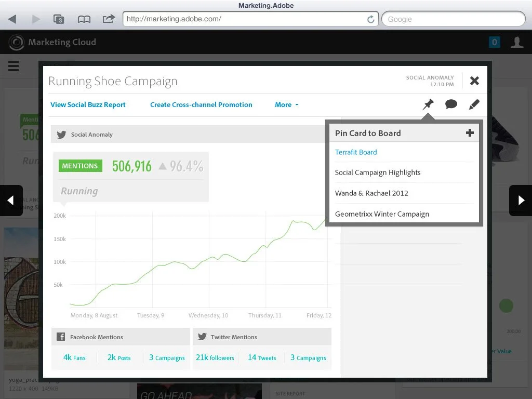The width and height of the screenshot is (532, 399).
Task: Click the 506,916 mentions value
Action: 132,166
